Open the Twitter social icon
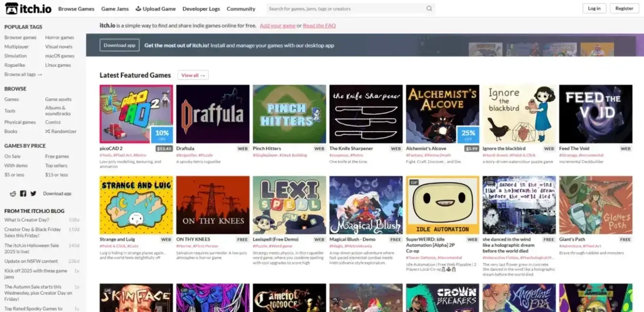Viewport: 644px width, 312px height. click(x=33, y=194)
